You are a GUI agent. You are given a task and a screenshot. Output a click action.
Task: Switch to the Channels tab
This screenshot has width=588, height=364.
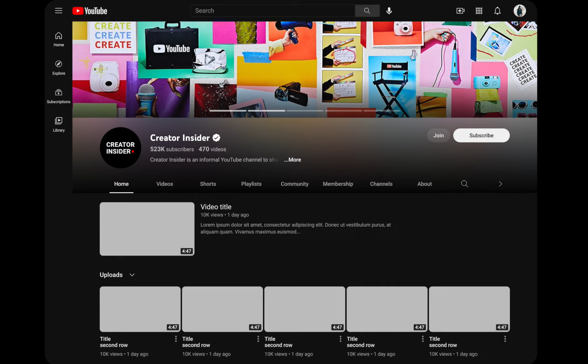point(381,184)
